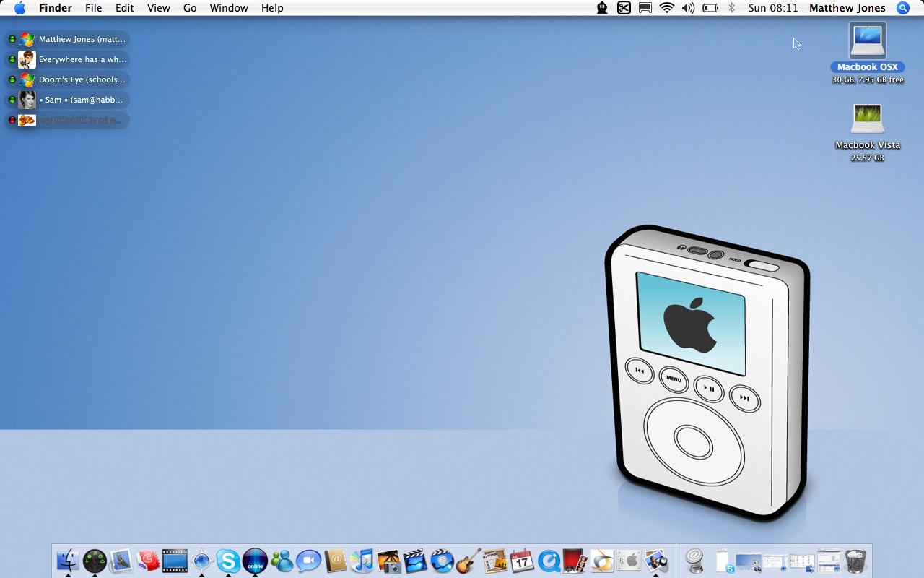Launch Preview from the Dock
The image size is (924, 578).
pyautogui.click(x=655, y=561)
